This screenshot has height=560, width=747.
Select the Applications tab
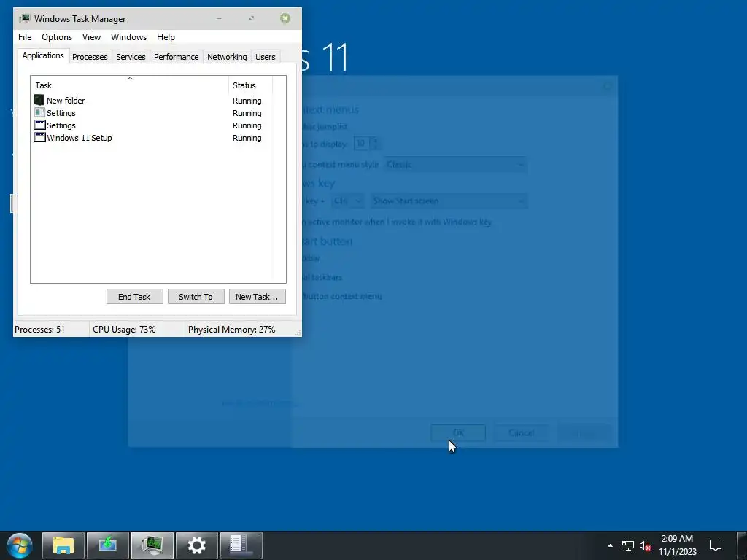(x=43, y=55)
